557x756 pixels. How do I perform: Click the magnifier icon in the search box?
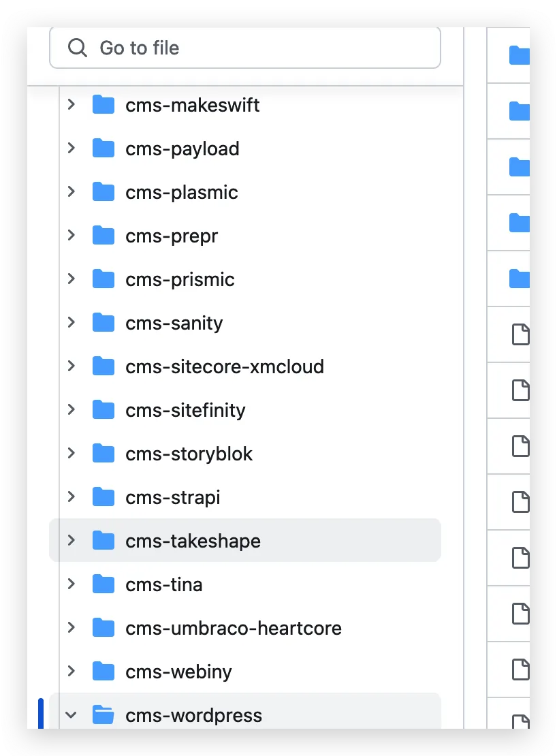[78, 48]
